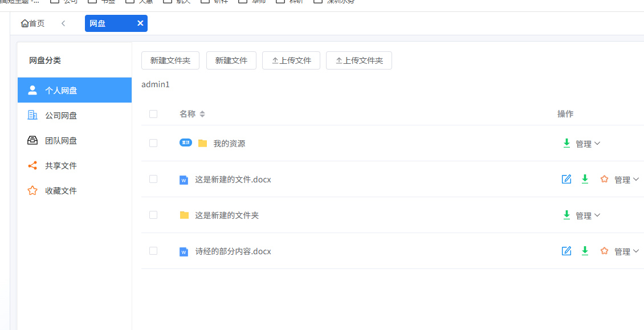Switch to the 网盘 tab
The width and height of the screenshot is (644, 330).
pos(116,23)
